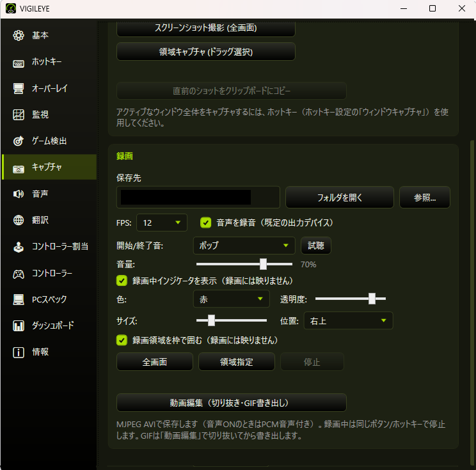Select the ゲーム検出 menu item
Screen dimensions: 476x470
pos(49,141)
